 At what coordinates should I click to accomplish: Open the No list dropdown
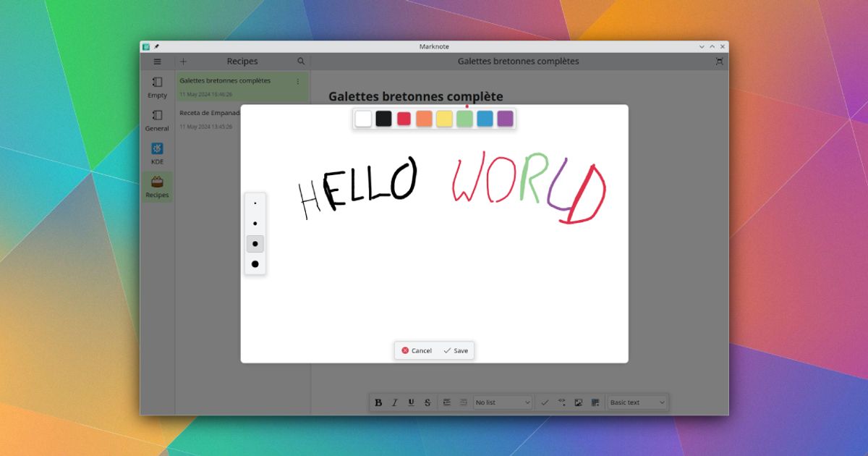pyautogui.click(x=503, y=402)
